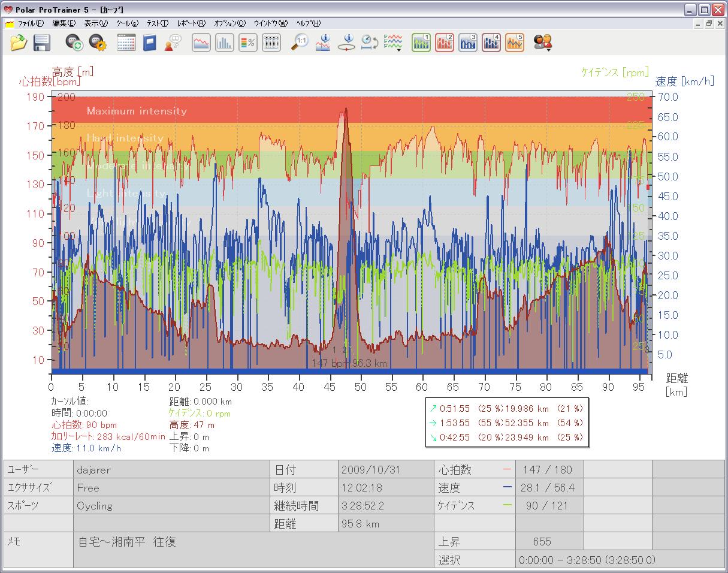Select graph preset 1 green icon

[421, 43]
